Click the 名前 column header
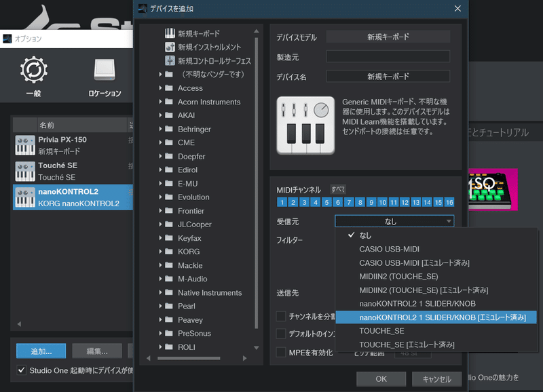Viewport: 543px width, 392px height. click(x=82, y=125)
